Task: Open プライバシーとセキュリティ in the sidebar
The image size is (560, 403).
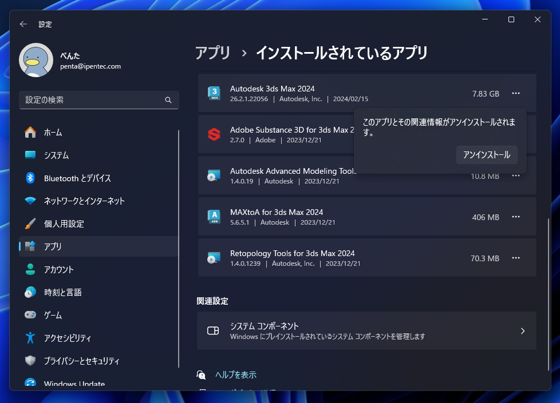Action: pyautogui.click(x=98, y=361)
